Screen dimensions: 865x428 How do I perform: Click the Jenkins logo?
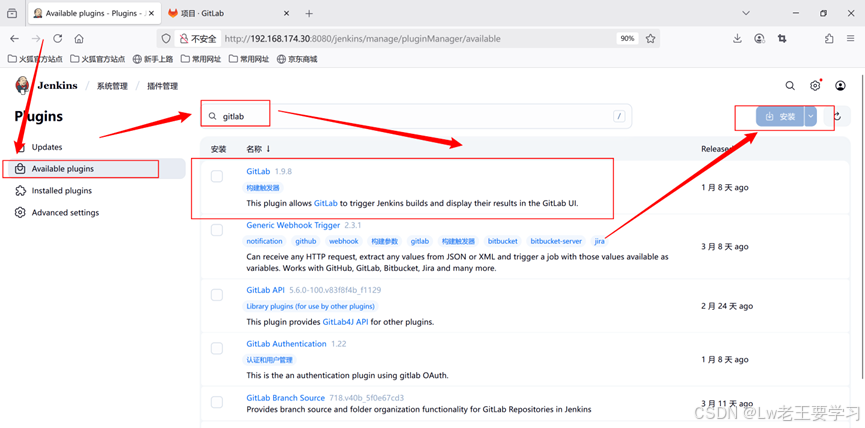point(46,85)
